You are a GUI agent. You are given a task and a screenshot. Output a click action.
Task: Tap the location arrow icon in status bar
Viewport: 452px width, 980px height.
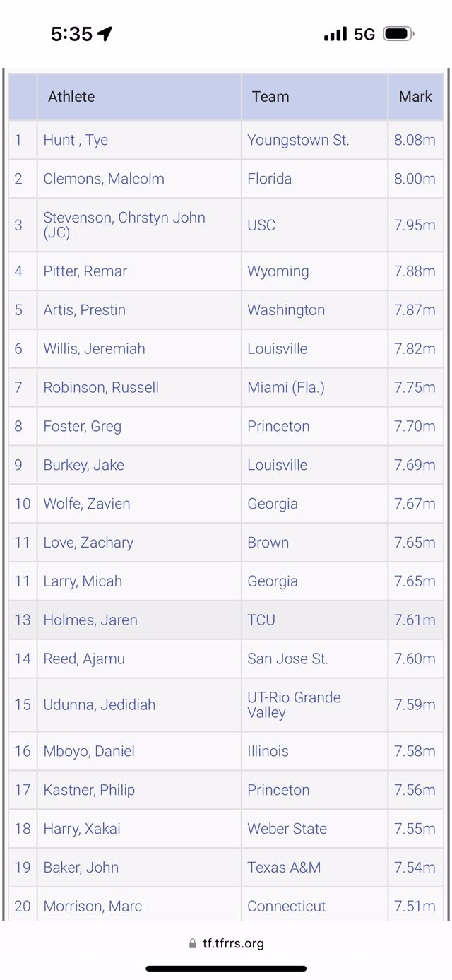(105, 33)
